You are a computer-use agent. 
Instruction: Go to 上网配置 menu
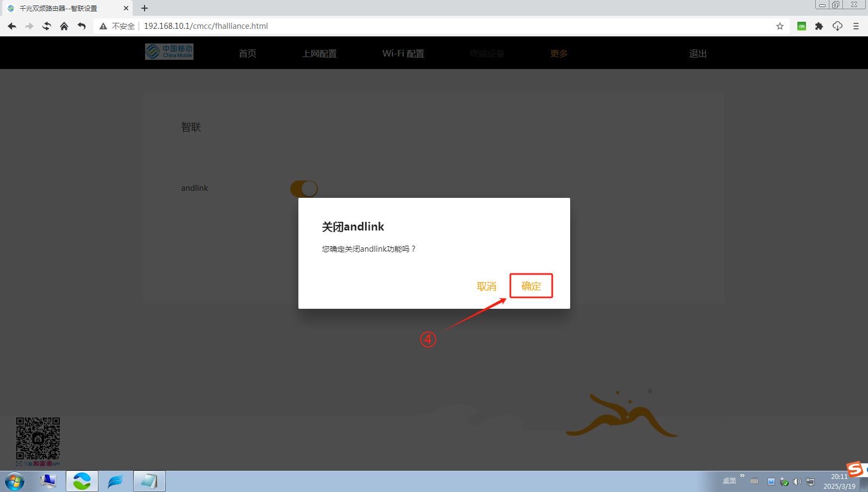(320, 53)
